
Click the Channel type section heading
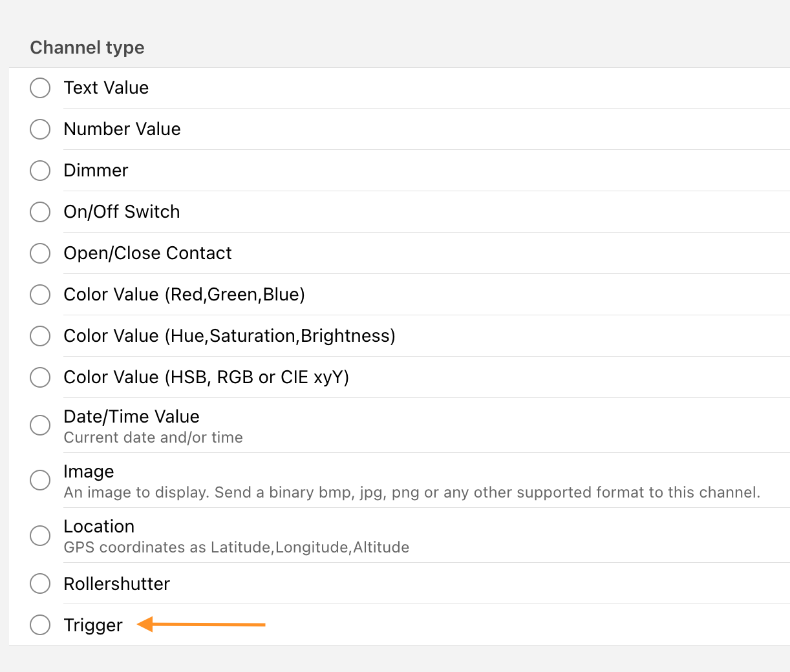87,48
